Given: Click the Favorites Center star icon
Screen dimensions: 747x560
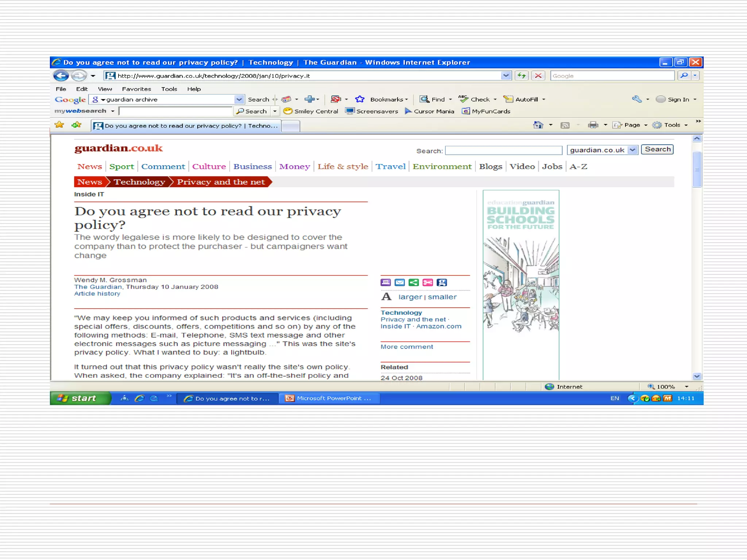Looking at the screenshot, I should 59,125.
